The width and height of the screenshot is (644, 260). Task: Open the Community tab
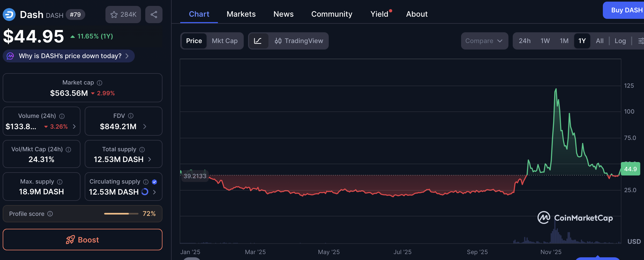332,14
